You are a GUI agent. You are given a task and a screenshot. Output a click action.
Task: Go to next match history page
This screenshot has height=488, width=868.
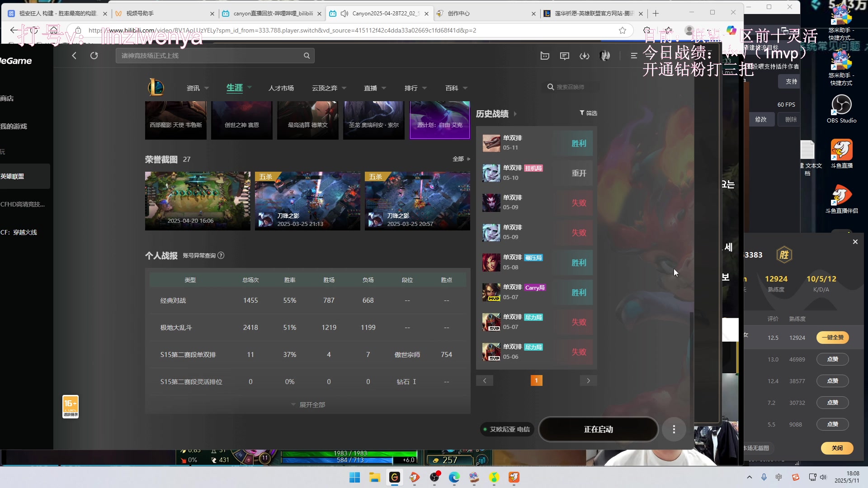[588, 380]
